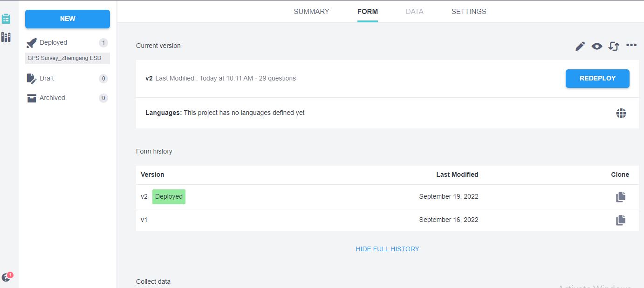644x288 pixels.
Task: Select GPS Survey_Zhemgang ESD project
Action: (64, 58)
